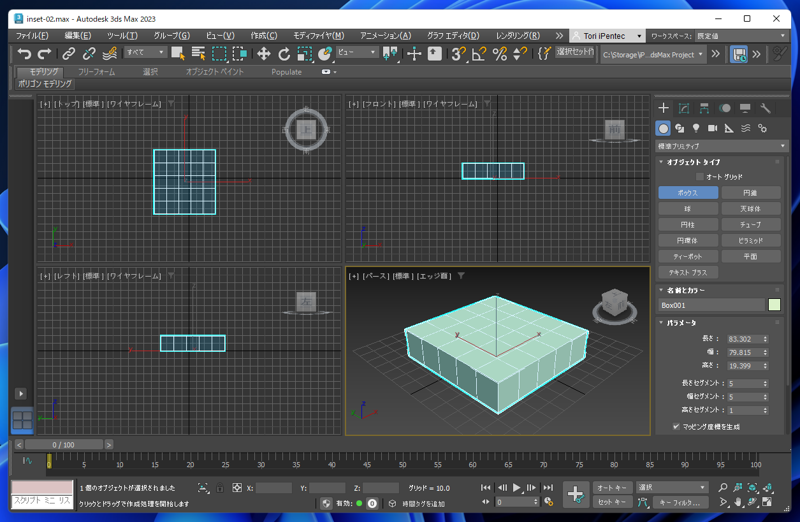Toggle the 3D Snaps icon

[x=459, y=54]
